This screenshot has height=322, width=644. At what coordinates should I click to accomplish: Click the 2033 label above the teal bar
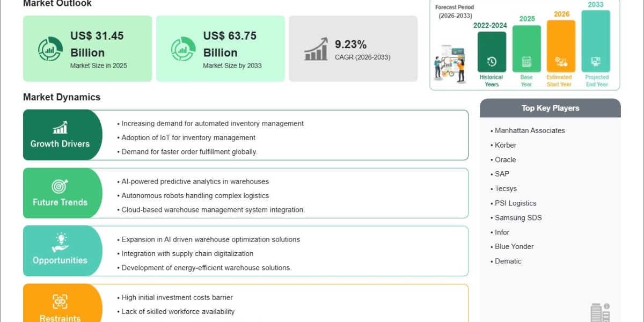tap(596, 5)
